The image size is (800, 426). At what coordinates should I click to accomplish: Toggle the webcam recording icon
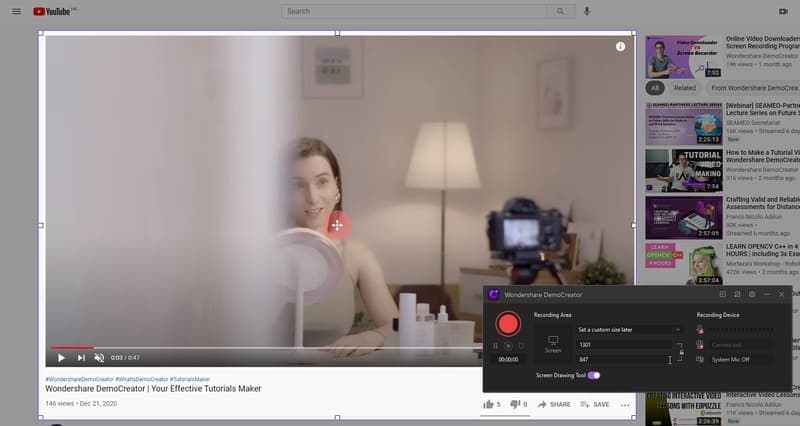700,345
